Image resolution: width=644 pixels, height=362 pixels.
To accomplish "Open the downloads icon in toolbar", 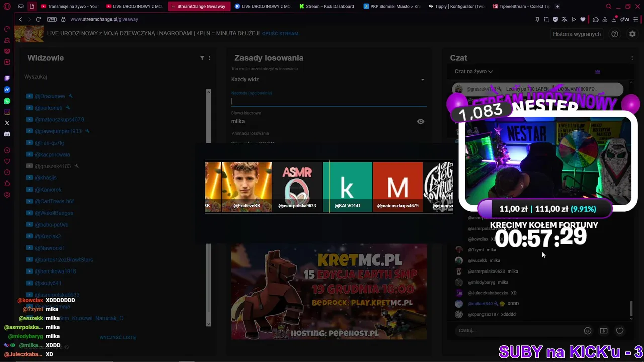I will pyautogui.click(x=614, y=19).
